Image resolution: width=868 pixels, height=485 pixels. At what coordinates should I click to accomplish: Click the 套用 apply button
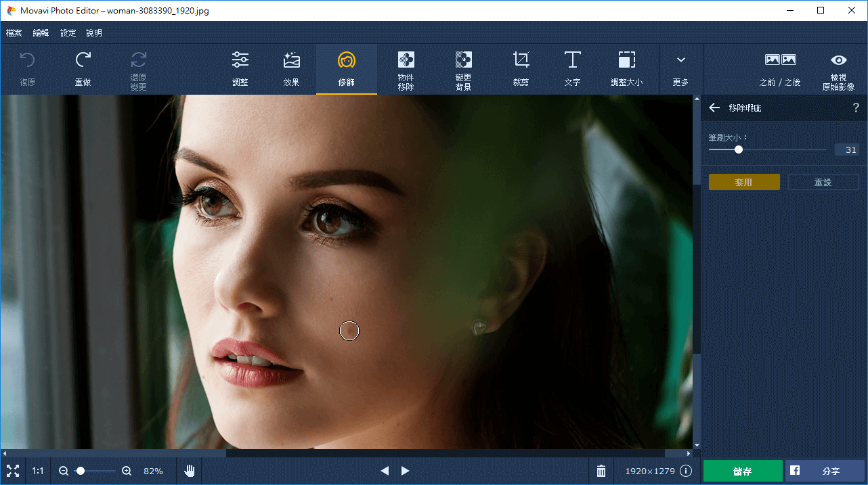tap(744, 183)
